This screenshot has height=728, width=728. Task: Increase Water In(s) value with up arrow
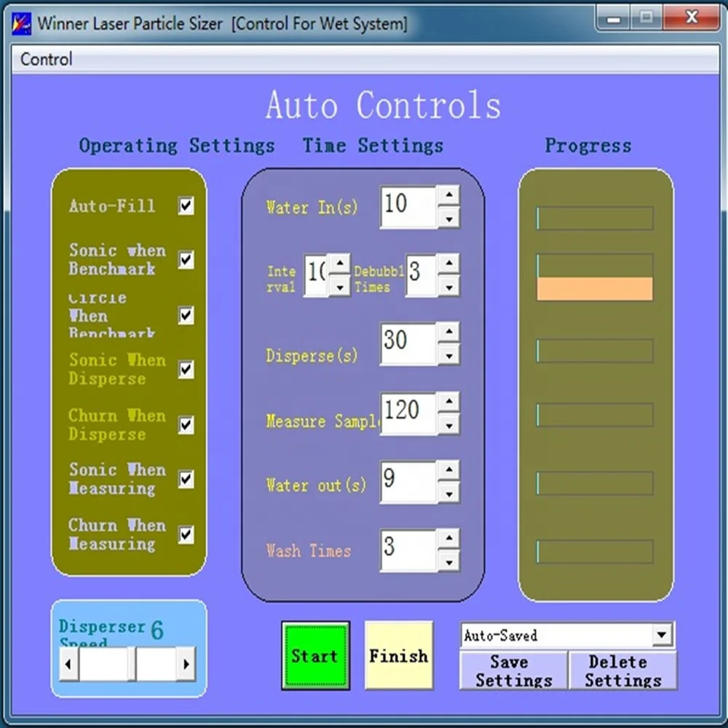click(x=448, y=196)
